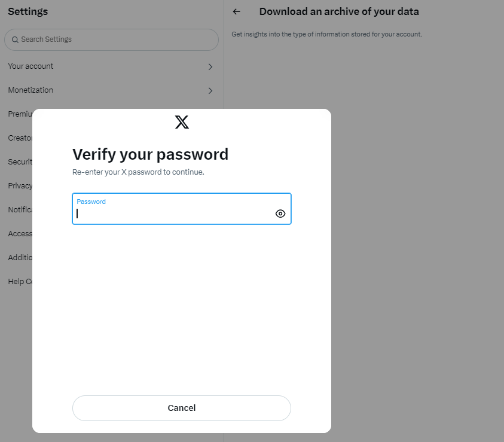Show password using the eye icon
Screen dimensions: 504x442
280,214
